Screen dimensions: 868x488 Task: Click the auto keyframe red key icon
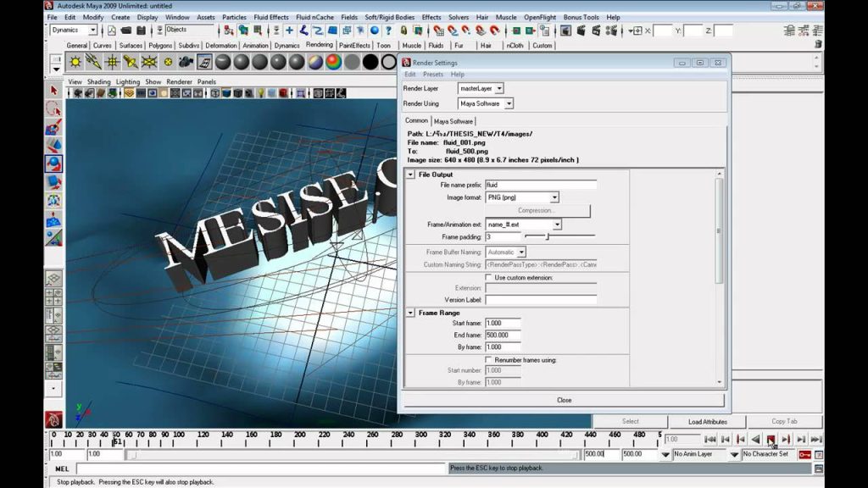tap(805, 454)
